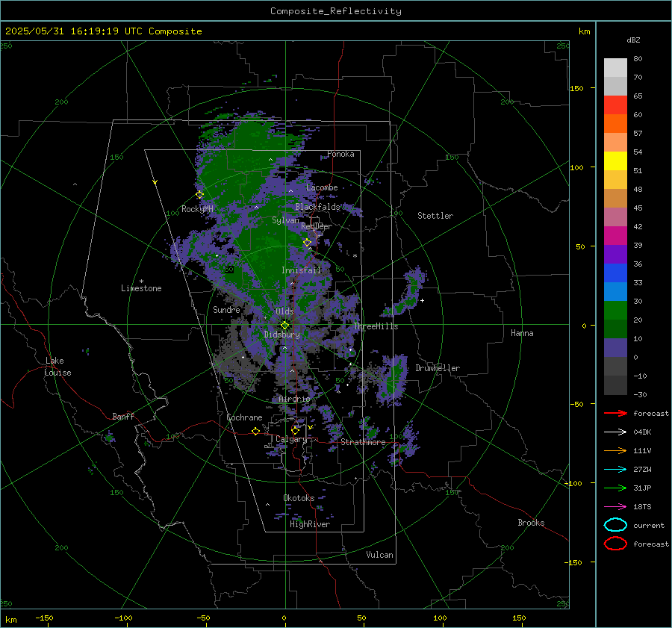Viewport: 672px width, 628px height.
Task: Select the red forecast ellipse icon
Action: 615,544
